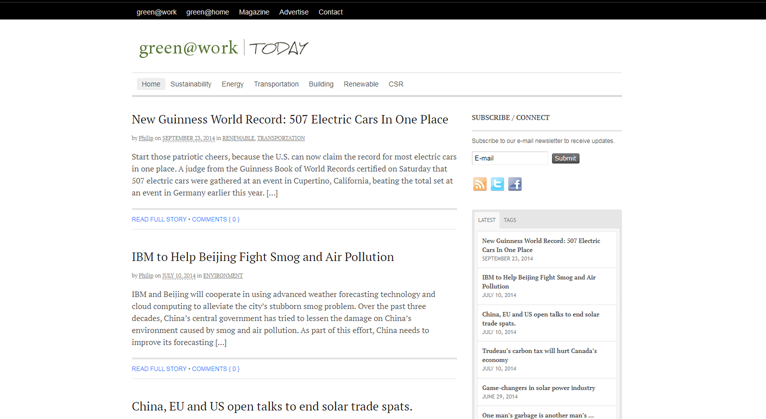Open sidebar link One man's garbage
This screenshot has width=766, height=419.
(538, 415)
